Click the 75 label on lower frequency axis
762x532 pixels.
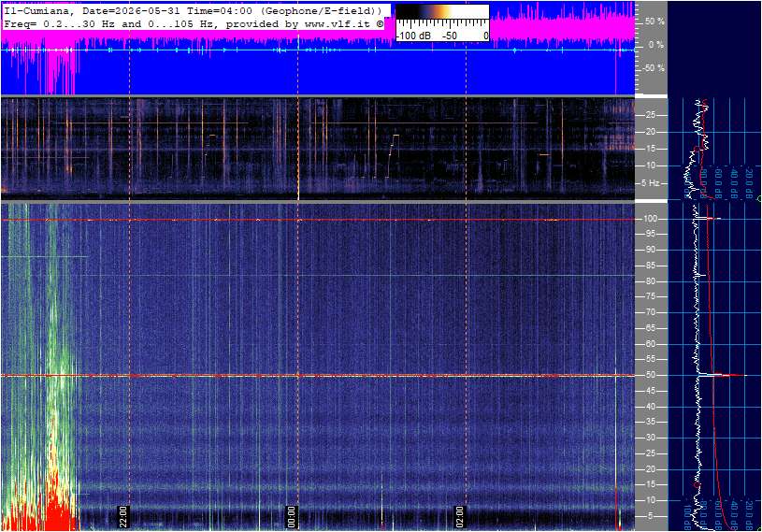(x=650, y=296)
